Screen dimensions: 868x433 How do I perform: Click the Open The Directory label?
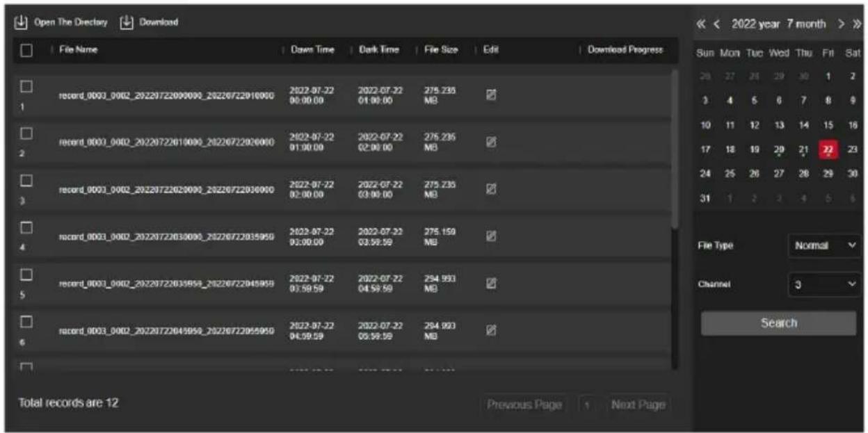pos(70,22)
